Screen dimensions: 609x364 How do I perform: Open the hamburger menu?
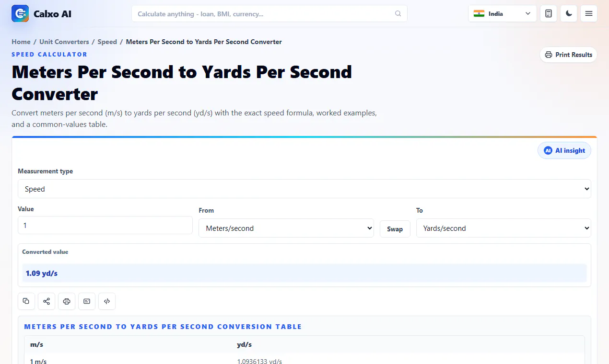coord(589,13)
